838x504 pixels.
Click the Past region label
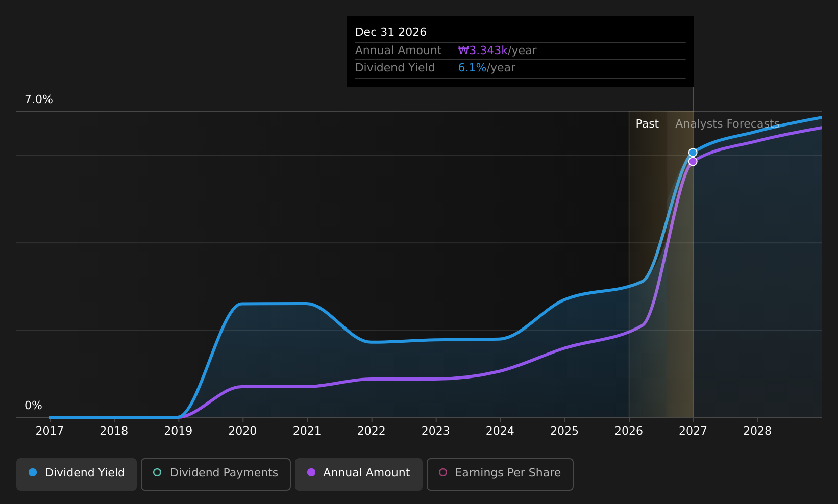647,124
